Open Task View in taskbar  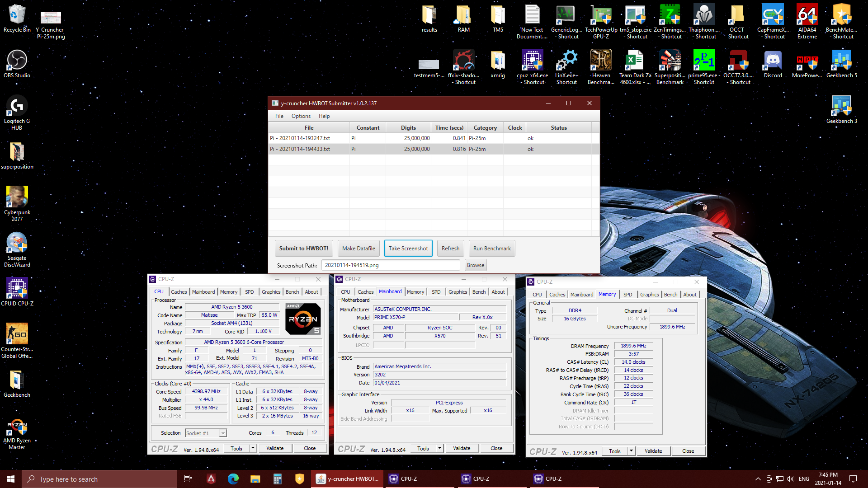click(188, 479)
